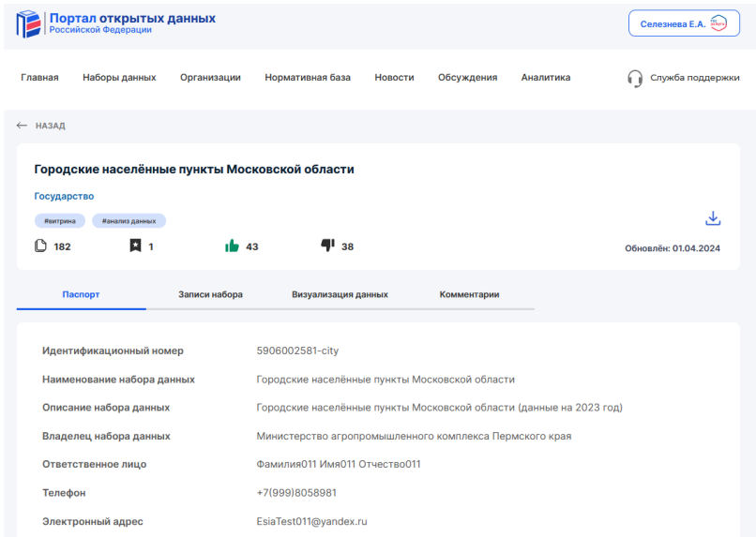
Task: Click the thumbs down dislike icon
Action: pyautogui.click(x=327, y=246)
